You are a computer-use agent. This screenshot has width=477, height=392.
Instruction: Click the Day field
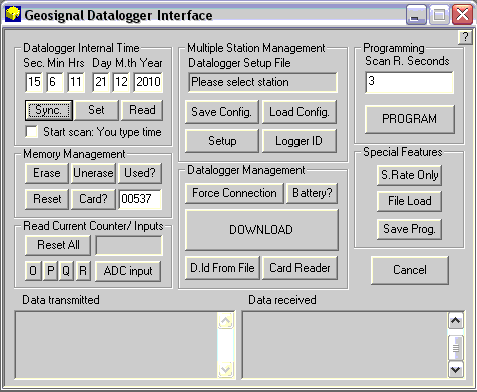click(x=101, y=82)
